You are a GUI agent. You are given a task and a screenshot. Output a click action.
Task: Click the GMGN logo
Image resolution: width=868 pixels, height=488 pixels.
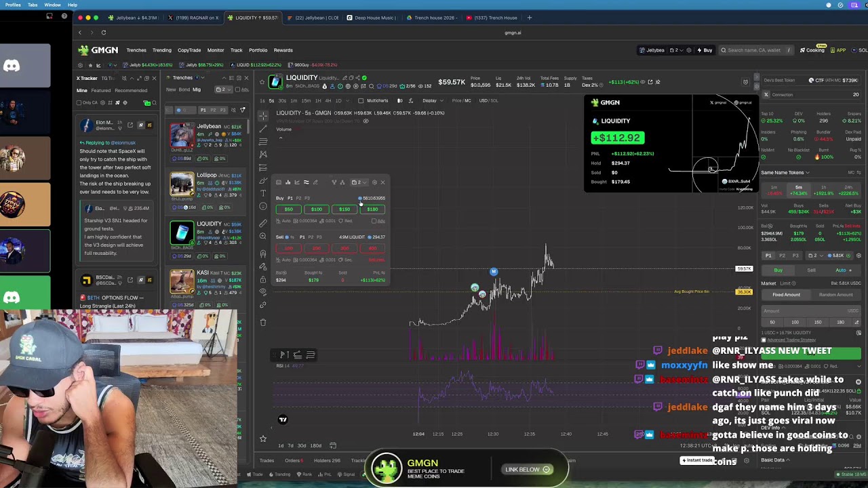point(98,50)
